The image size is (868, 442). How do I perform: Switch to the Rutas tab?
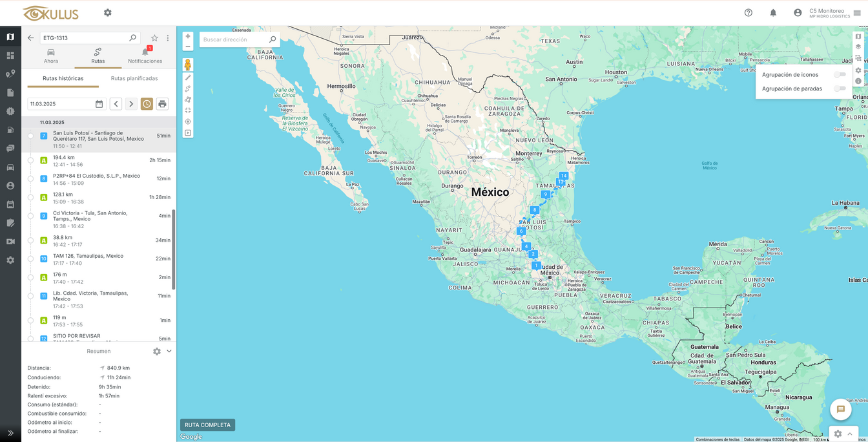point(98,56)
